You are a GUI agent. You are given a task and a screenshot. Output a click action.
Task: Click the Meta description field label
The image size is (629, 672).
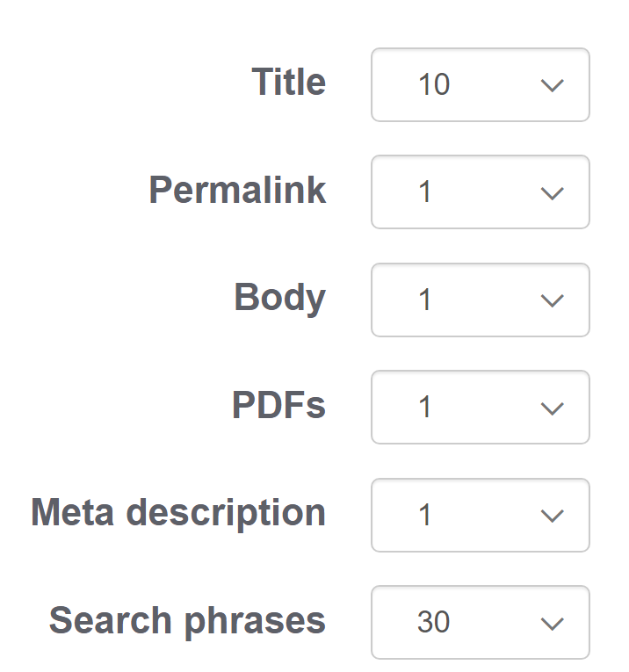[178, 513]
